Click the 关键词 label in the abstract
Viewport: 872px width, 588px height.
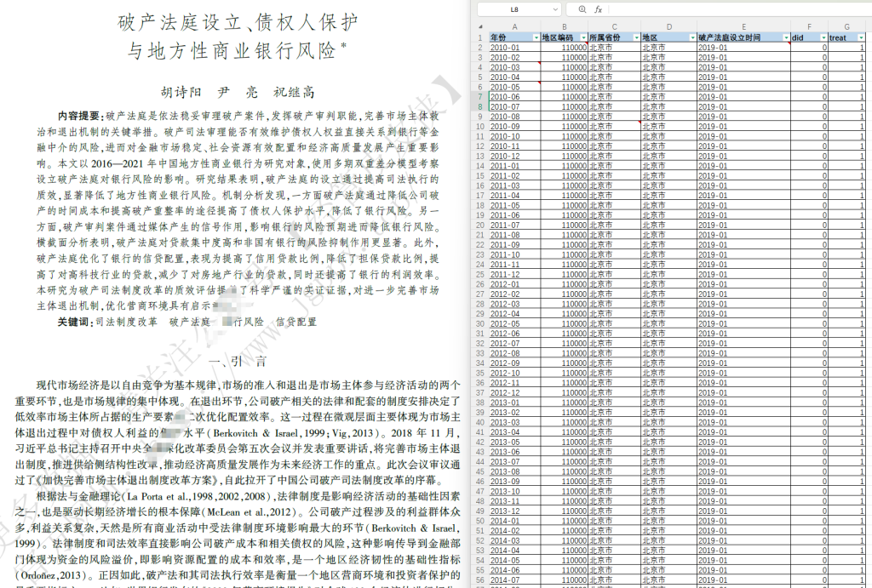pos(74,323)
